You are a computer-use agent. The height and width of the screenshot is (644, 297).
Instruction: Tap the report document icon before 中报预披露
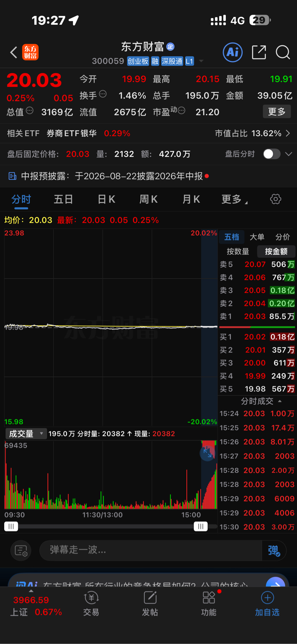(12, 176)
